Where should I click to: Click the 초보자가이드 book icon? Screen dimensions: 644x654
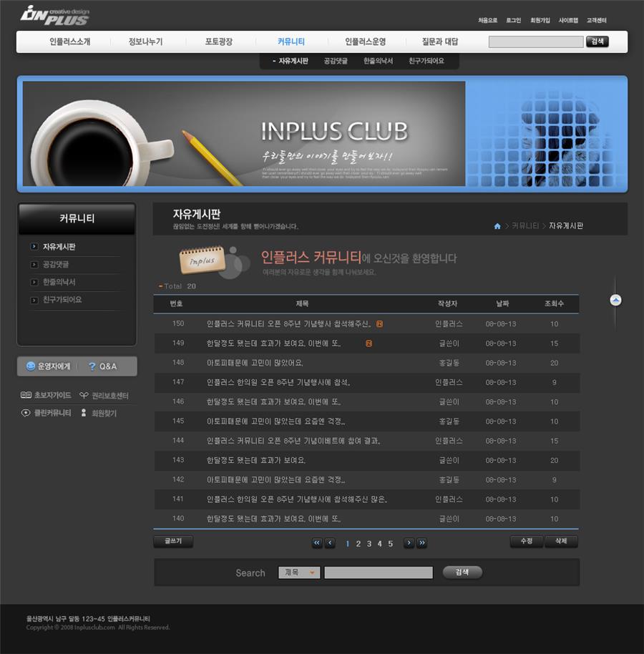26,394
